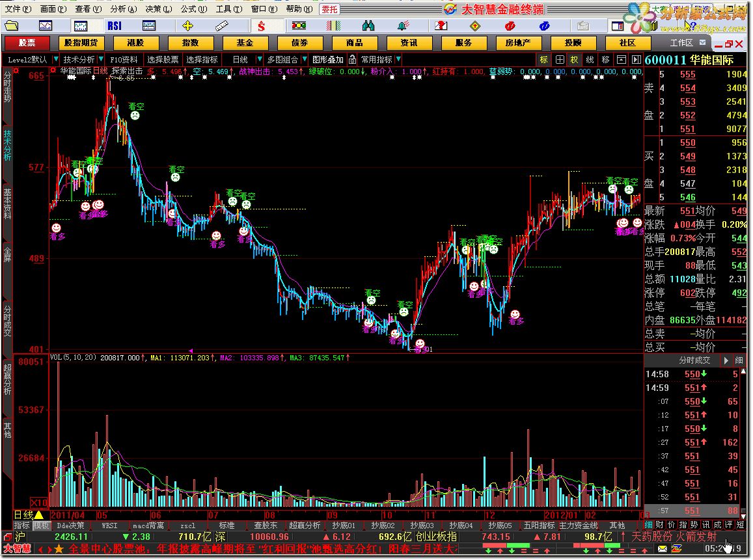Open the folder icon in toolbar
The image size is (753, 560).
(12, 25)
